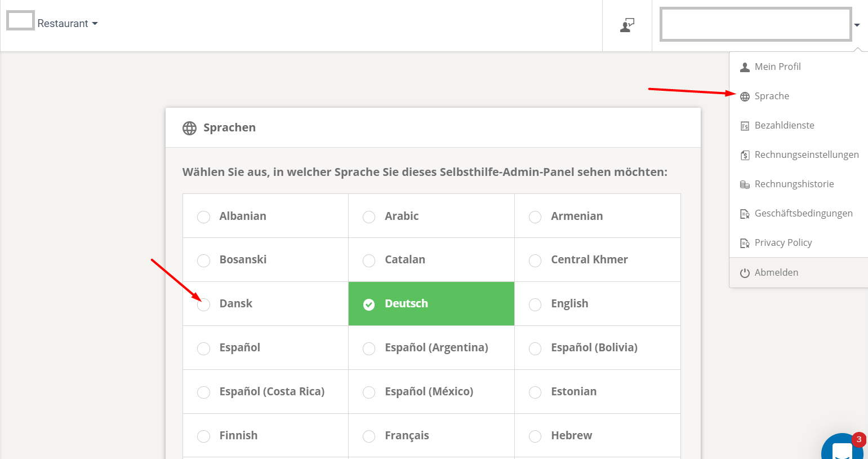The height and width of the screenshot is (459, 868).
Task: Click the globe icon next to Sprache
Action: click(x=745, y=96)
